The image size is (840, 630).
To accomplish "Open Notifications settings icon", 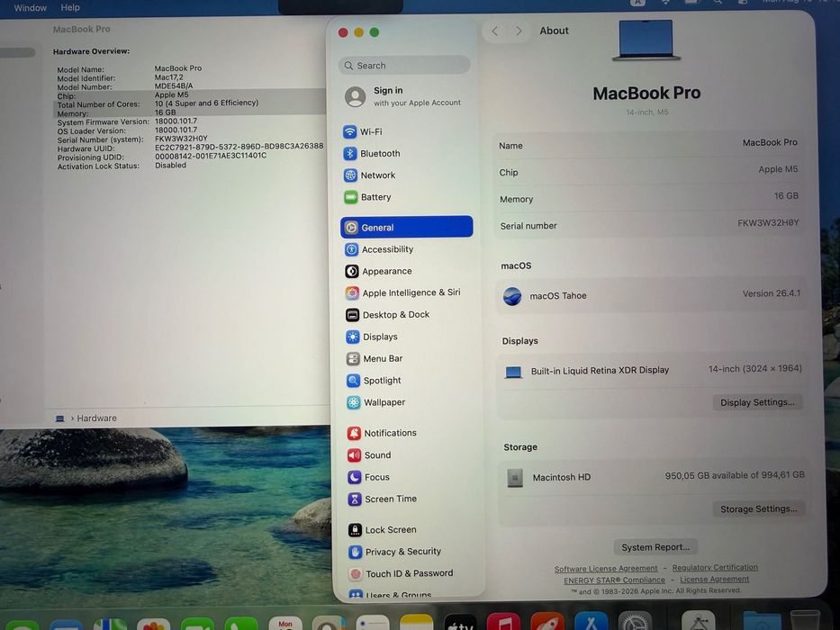I will [354, 433].
